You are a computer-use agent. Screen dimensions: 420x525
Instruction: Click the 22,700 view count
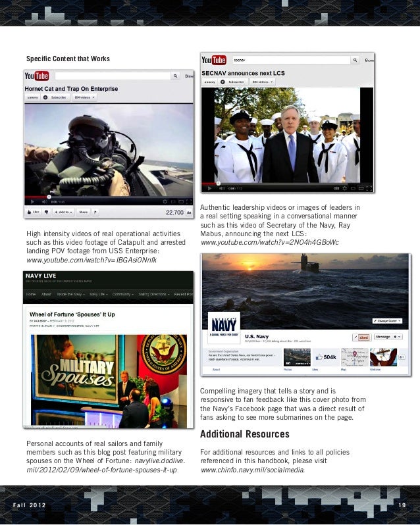(175, 213)
